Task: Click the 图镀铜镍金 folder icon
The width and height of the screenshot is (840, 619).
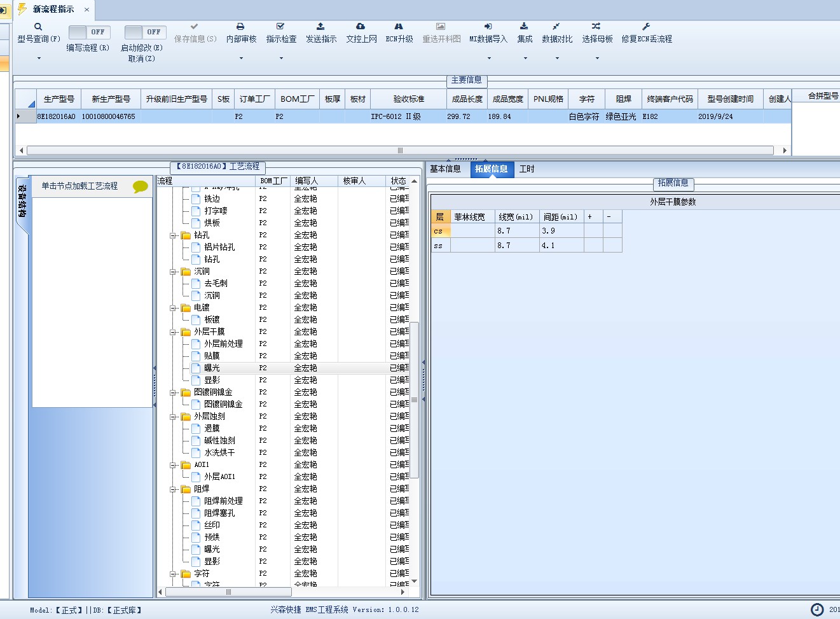Action: (x=186, y=393)
